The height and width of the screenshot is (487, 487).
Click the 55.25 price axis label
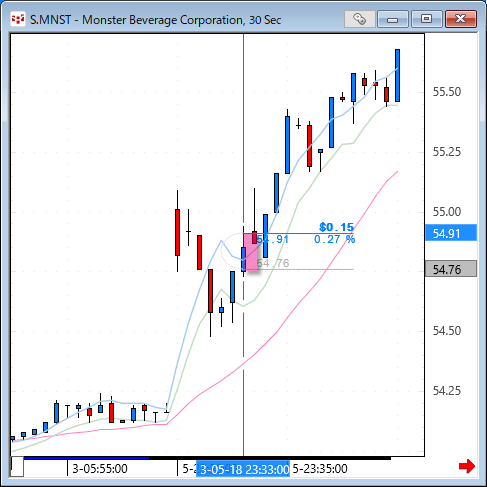pyautogui.click(x=447, y=152)
